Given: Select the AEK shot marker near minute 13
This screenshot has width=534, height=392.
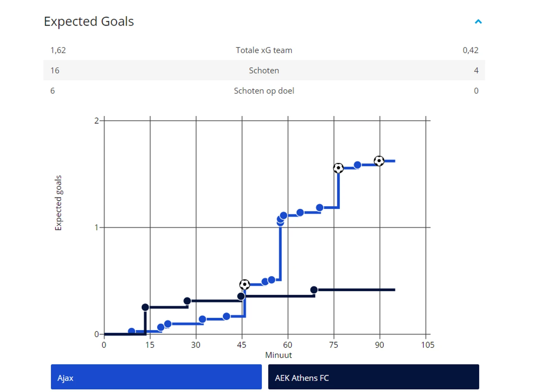Looking at the screenshot, I should [145, 307].
